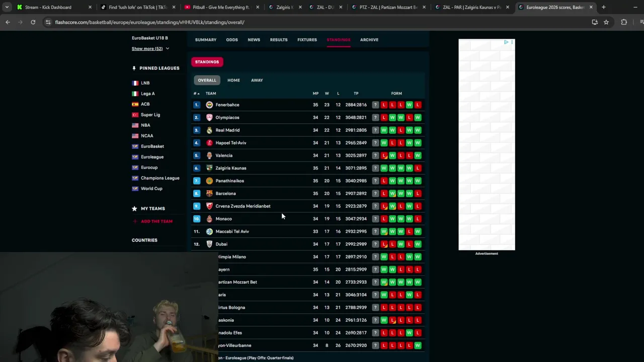
Task: Open the Champions League pinned link
Action: coord(160,178)
